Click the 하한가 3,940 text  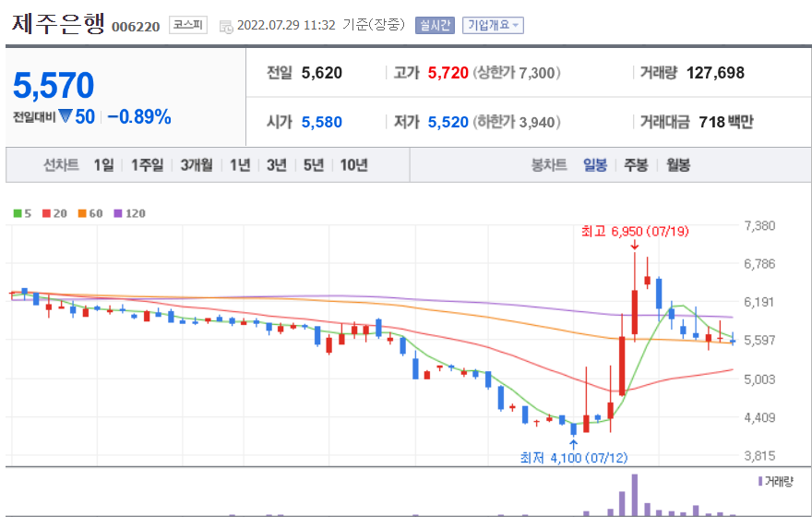pyautogui.click(x=517, y=122)
